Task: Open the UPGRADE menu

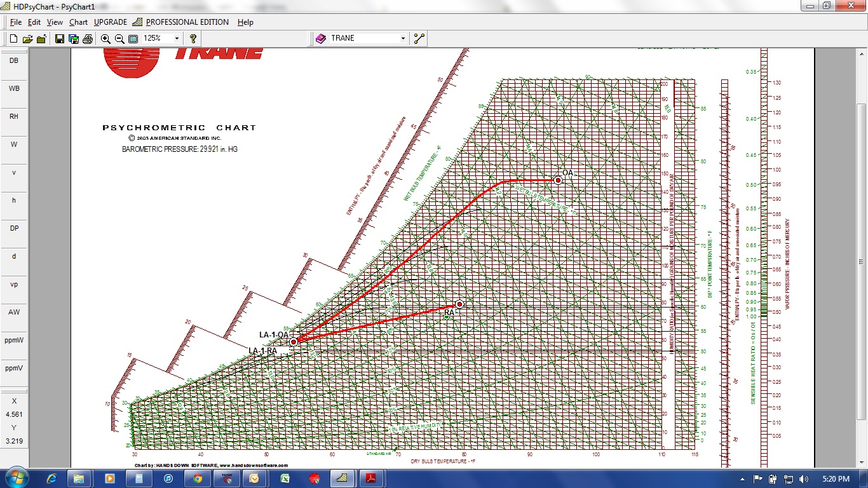Action: (x=111, y=22)
